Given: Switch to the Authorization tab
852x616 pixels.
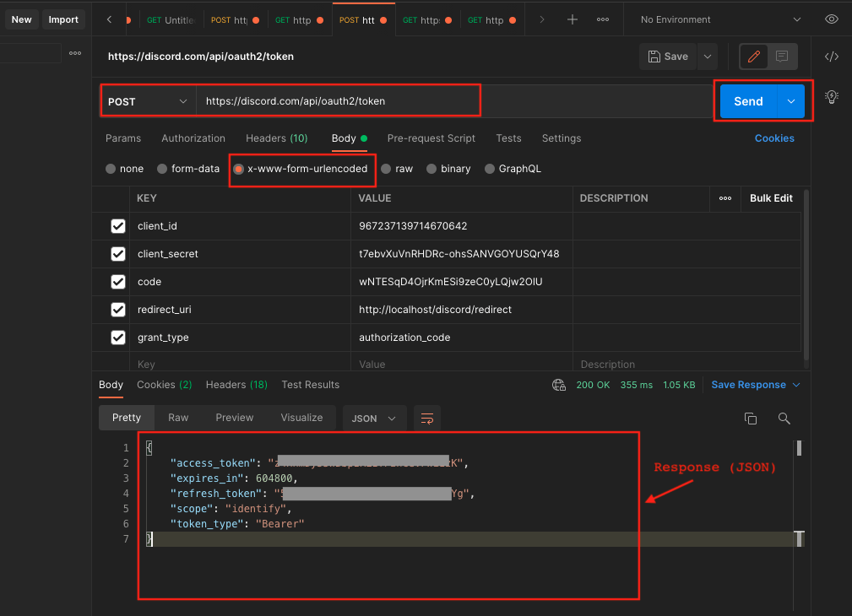Looking at the screenshot, I should tap(193, 138).
